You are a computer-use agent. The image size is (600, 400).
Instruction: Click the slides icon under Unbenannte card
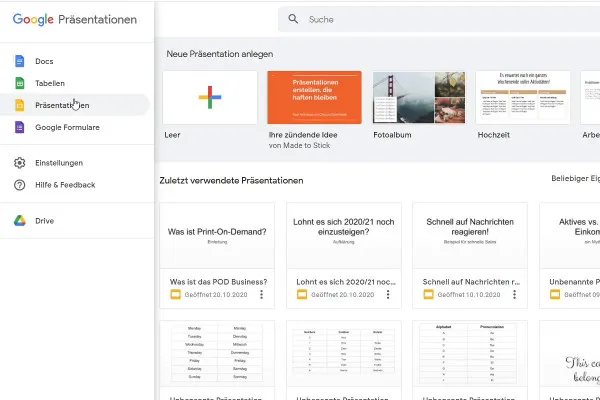(x=555, y=294)
